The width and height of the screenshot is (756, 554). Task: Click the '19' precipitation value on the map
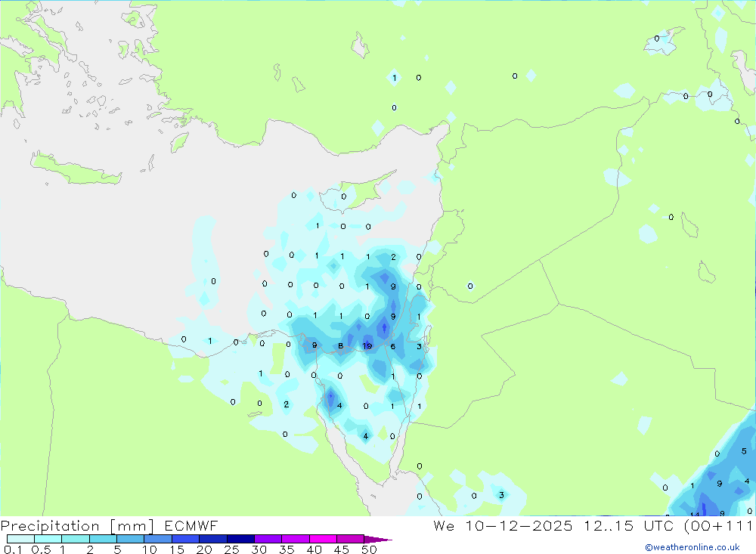point(367,345)
